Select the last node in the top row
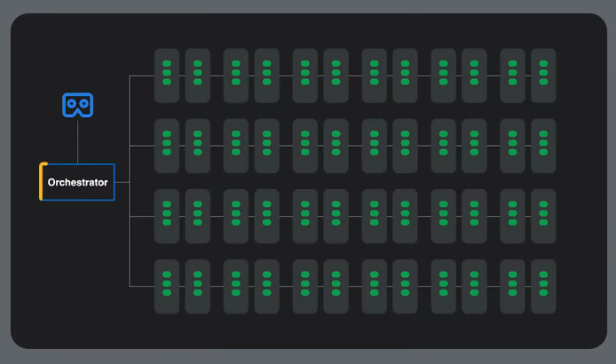Viewport: 616px width, 364px height. (x=543, y=75)
